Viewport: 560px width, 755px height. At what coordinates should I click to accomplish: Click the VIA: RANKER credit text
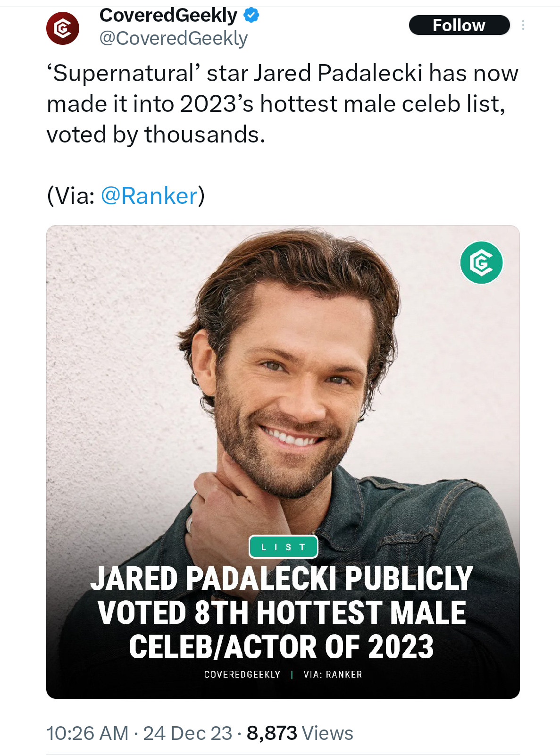tap(333, 675)
